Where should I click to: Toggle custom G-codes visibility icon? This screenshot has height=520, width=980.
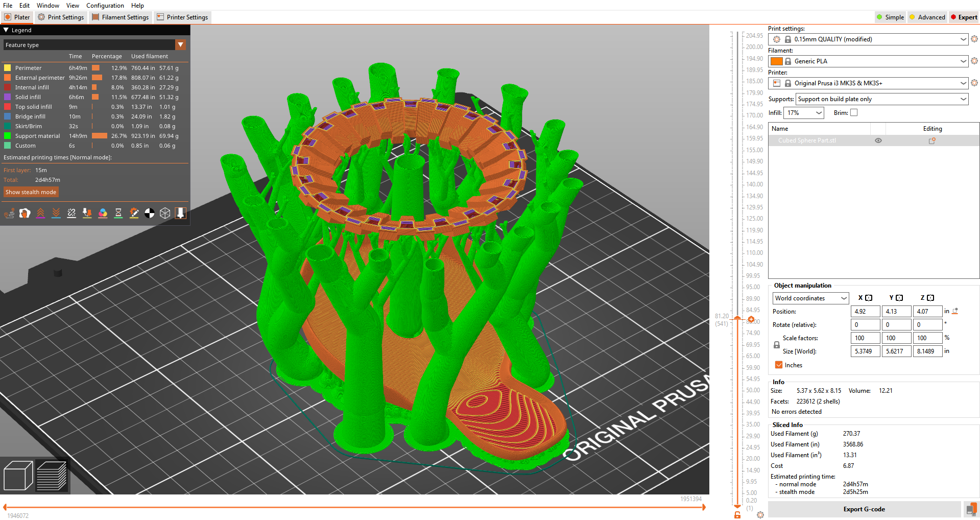pyautogui.click(x=134, y=213)
